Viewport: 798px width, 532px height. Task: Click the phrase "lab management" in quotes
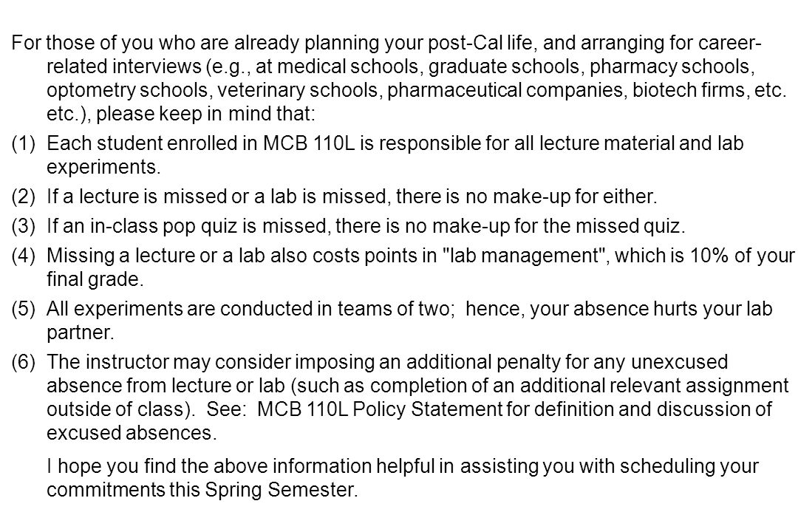coord(527,256)
